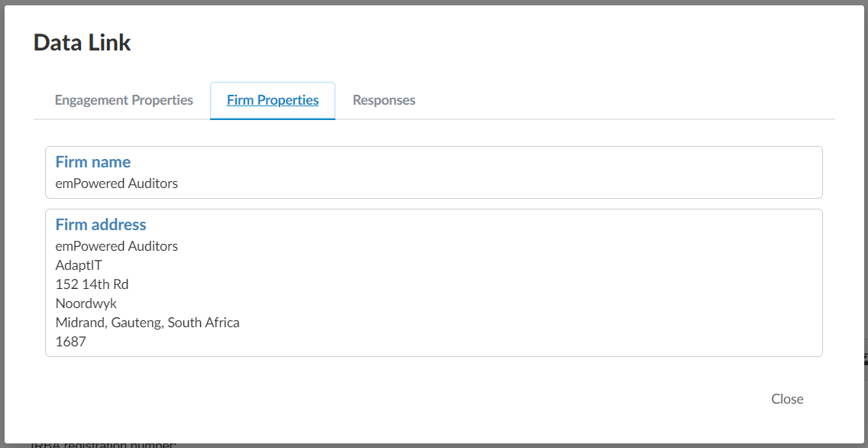Select the postal code 1687
The image size is (868, 448).
(71, 342)
